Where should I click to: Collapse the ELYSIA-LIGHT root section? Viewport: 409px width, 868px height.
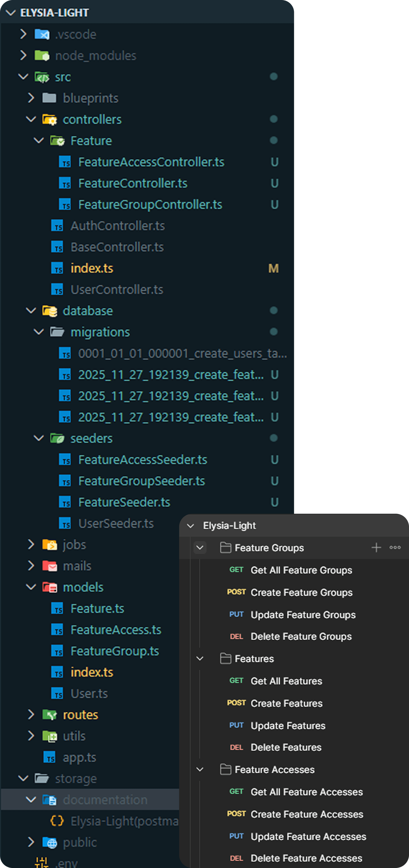11,13
